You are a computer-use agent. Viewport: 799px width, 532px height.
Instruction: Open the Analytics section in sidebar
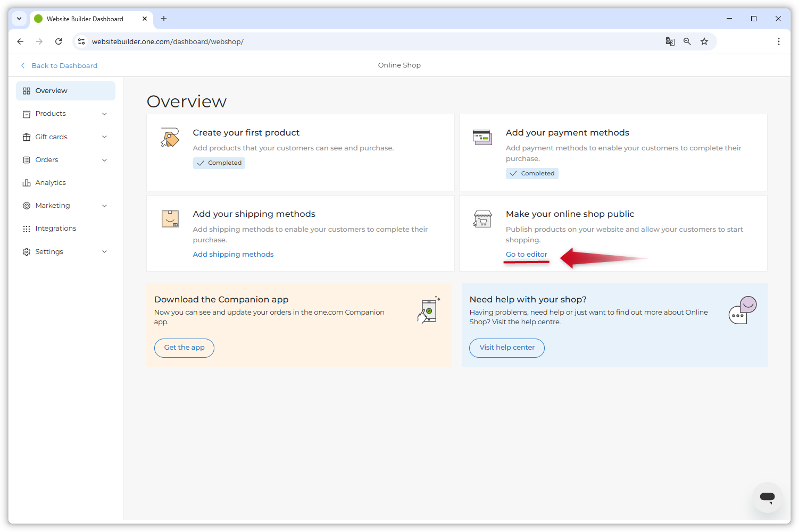pyautogui.click(x=51, y=182)
